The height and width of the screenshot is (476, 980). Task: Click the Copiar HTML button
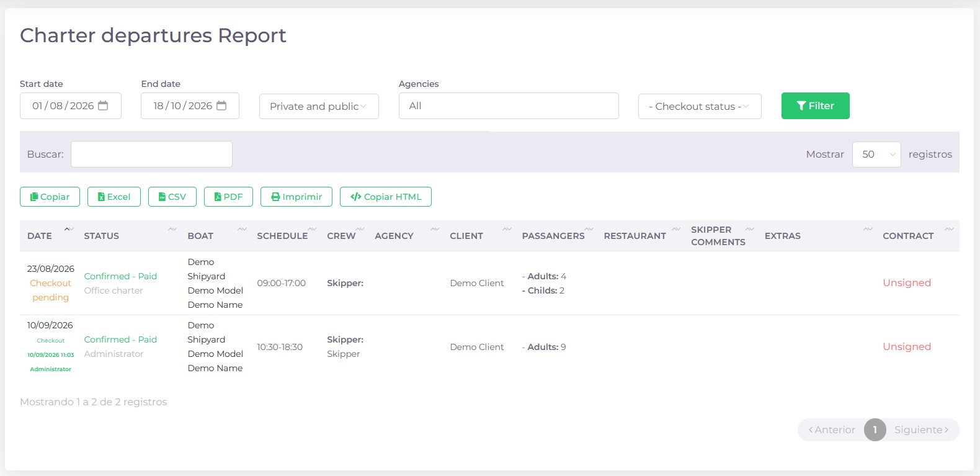pyautogui.click(x=386, y=197)
